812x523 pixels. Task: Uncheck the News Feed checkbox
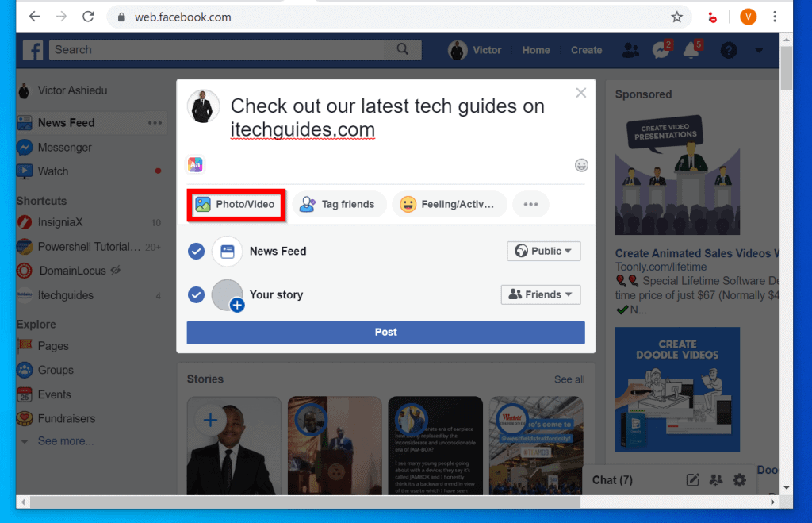coord(196,252)
